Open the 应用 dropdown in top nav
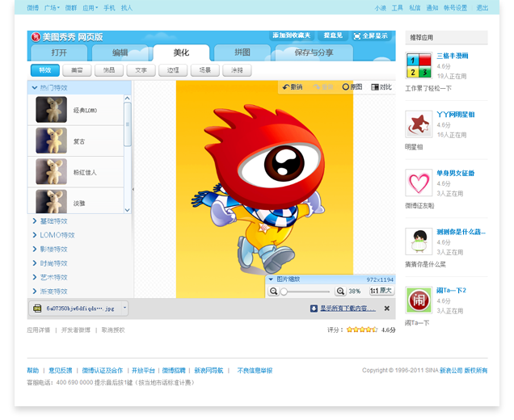 click(x=91, y=8)
